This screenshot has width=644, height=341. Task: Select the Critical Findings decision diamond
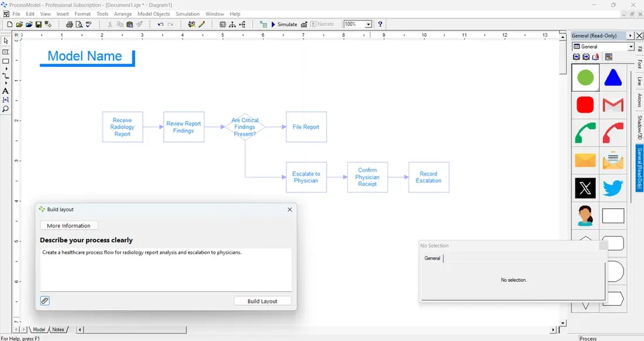pyautogui.click(x=245, y=127)
